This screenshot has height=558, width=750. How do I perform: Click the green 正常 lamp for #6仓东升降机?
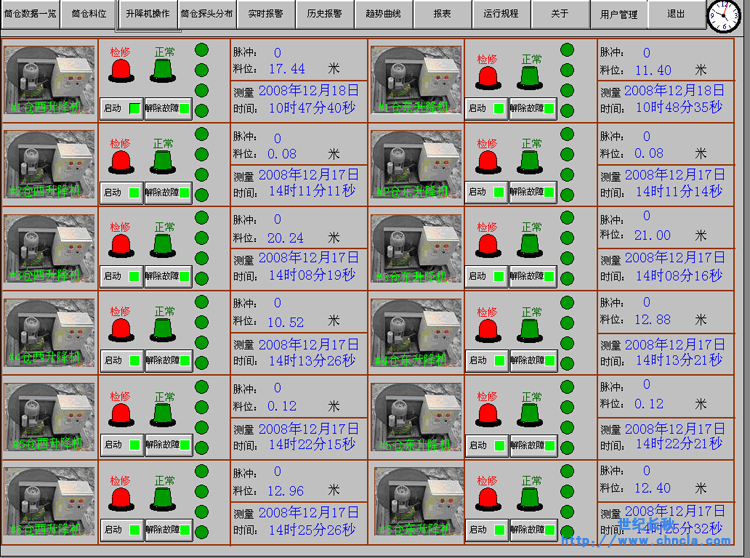[530, 500]
